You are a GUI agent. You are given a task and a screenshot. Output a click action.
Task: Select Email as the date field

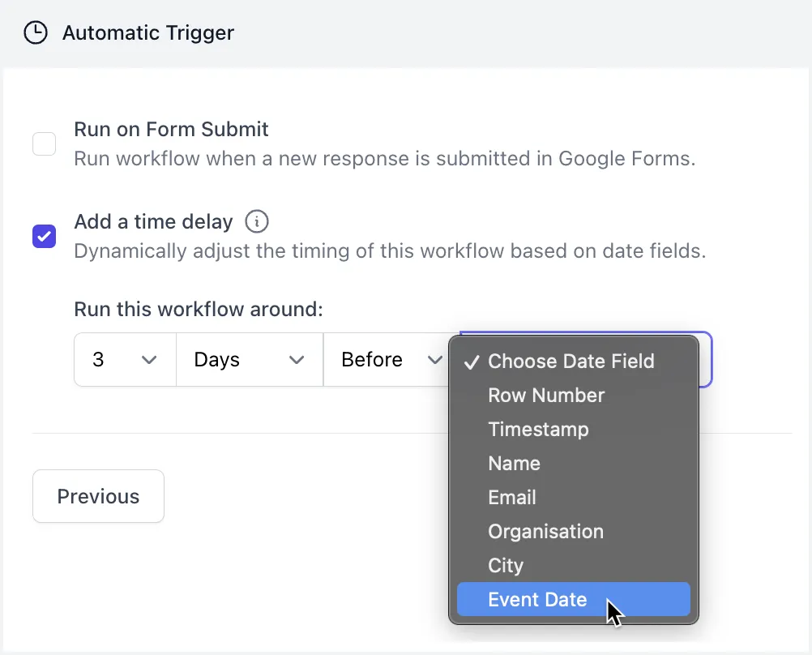click(x=511, y=497)
